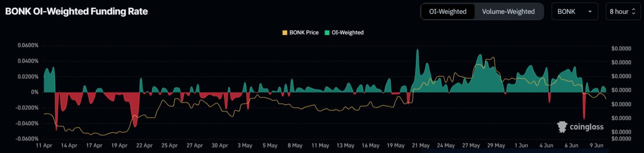Open the BONK coin dropdown
Viewport: 644px width, 153px height.
(x=575, y=12)
